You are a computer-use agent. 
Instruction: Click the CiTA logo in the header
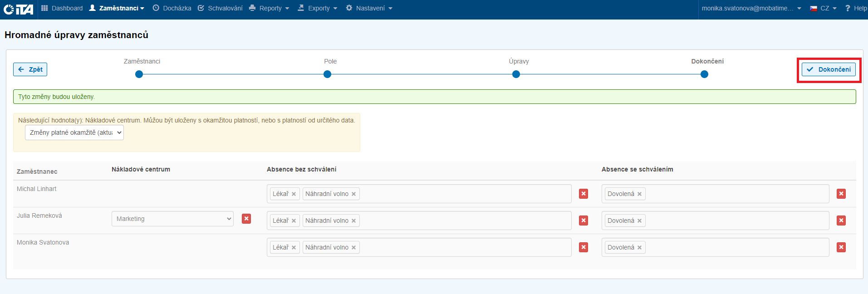pyautogui.click(x=18, y=9)
